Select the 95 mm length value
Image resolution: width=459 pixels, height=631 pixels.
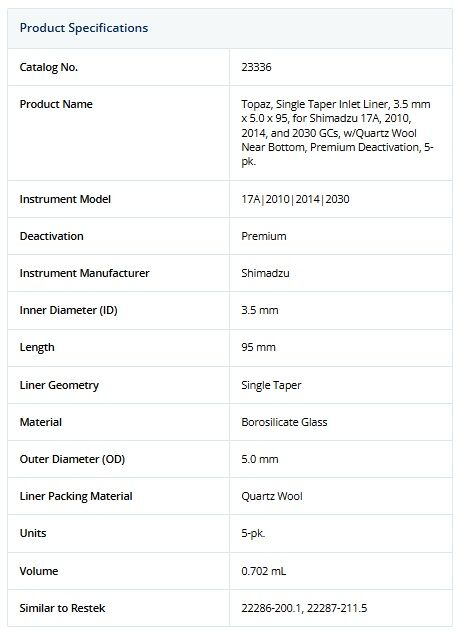click(x=258, y=347)
